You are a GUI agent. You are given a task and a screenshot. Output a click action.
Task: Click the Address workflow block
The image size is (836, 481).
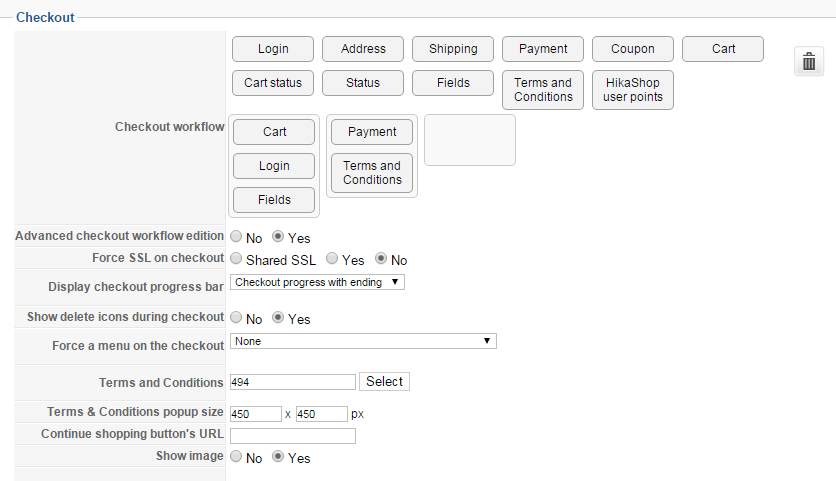(363, 49)
